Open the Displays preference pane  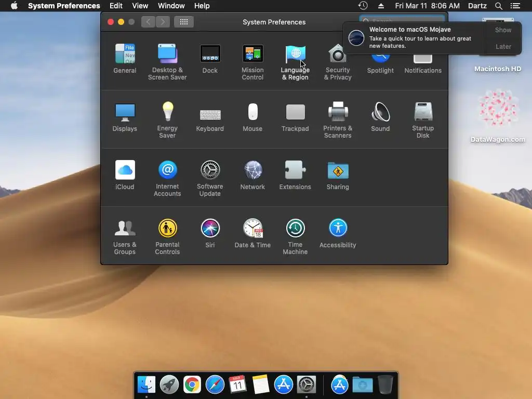pyautogui.click(x=125, y=117)
